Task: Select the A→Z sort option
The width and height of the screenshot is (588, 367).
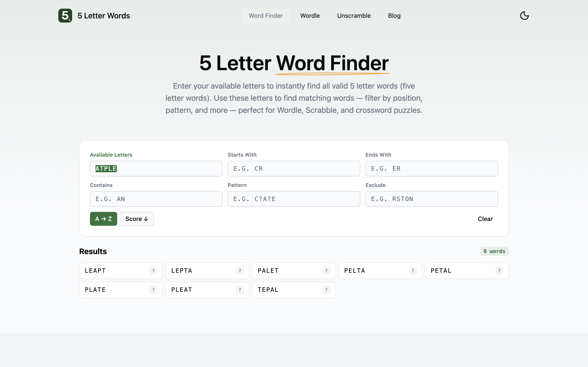Action: 103,218
